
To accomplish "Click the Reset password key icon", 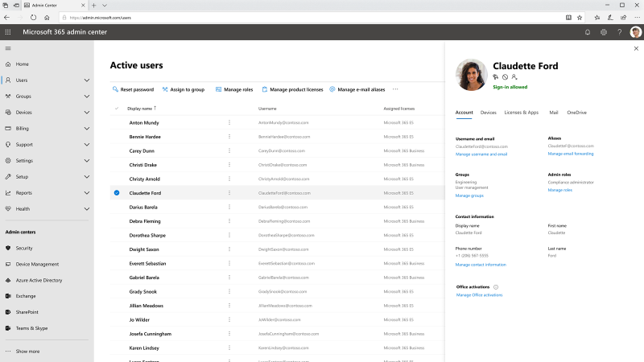I will click(115, 89).
